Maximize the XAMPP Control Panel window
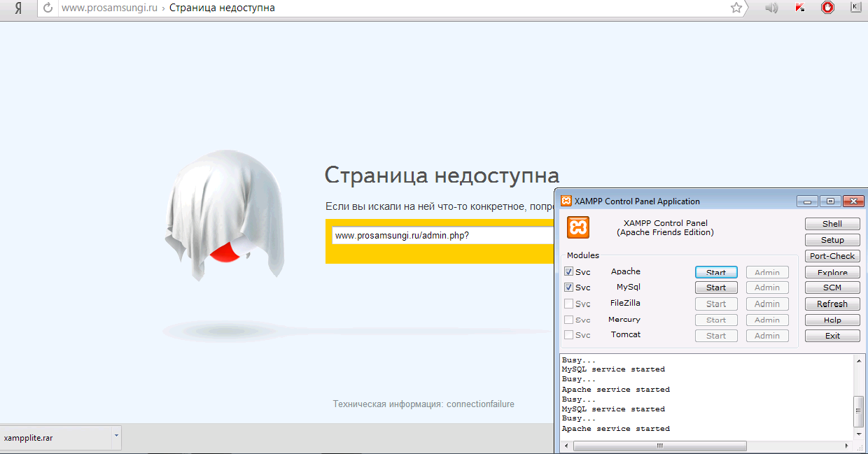 click(x=830, y=201)
